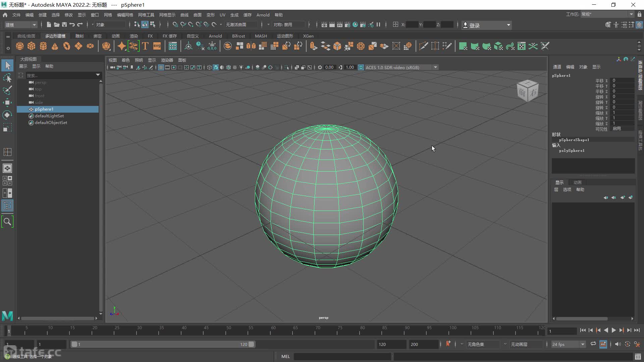Open the 24 fps dropdown
Screen dimensions: 644x362
point(568,344)
